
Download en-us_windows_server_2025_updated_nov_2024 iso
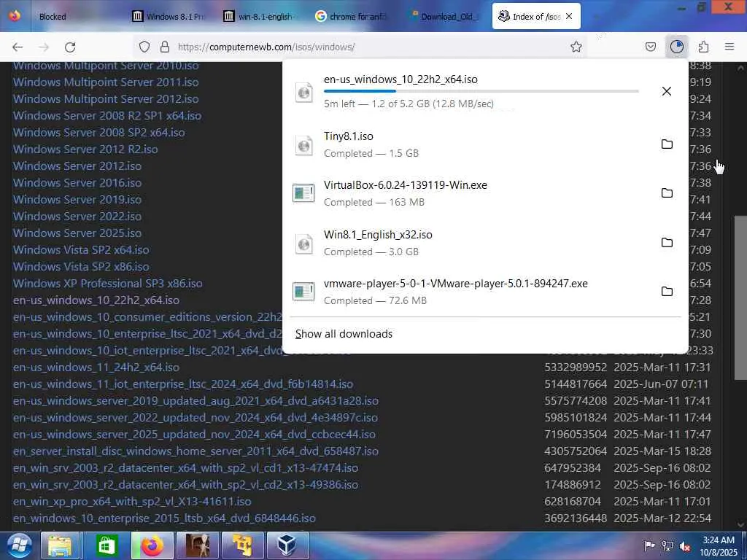click(x=194, y=435)
